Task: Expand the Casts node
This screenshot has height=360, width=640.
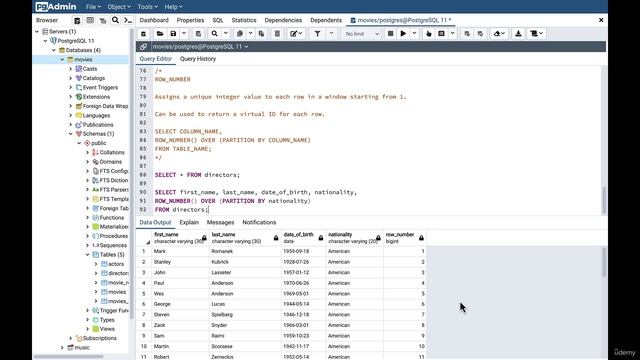Action: tap(71, 69)
